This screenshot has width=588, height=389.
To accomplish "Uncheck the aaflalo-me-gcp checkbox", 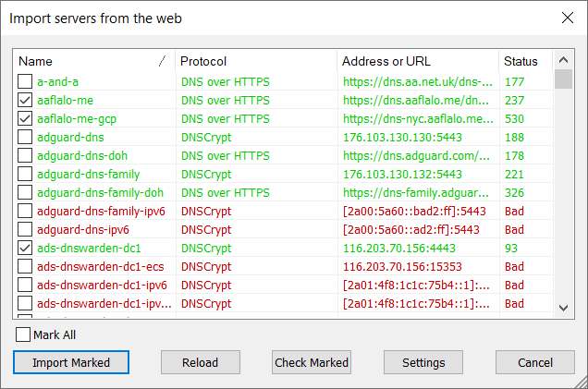I will [24, 118].
